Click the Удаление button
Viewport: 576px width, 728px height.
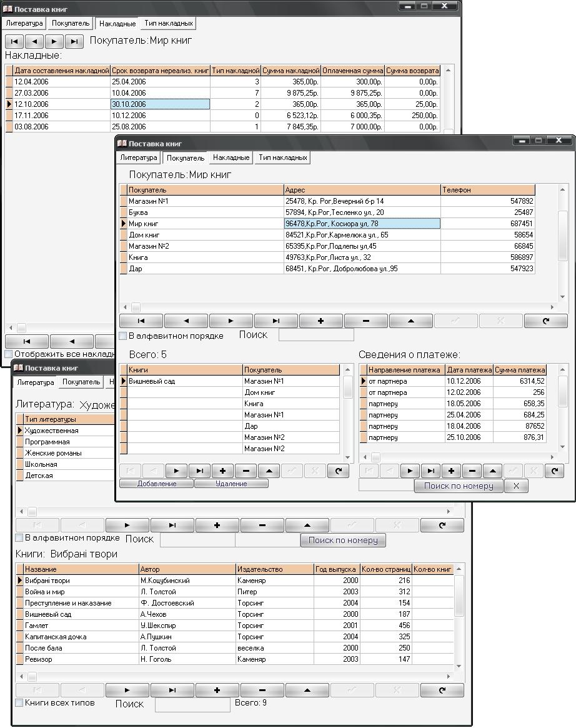(231, 484)
